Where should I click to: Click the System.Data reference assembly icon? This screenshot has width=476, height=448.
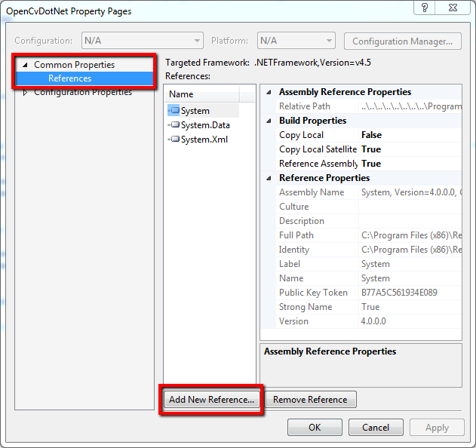[x=174, y=124]
